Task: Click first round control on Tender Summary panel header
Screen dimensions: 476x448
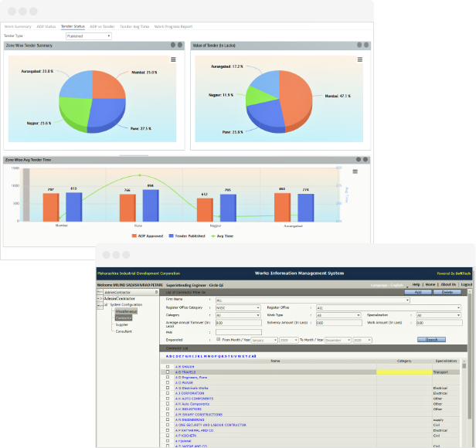Action: (173, 46)
